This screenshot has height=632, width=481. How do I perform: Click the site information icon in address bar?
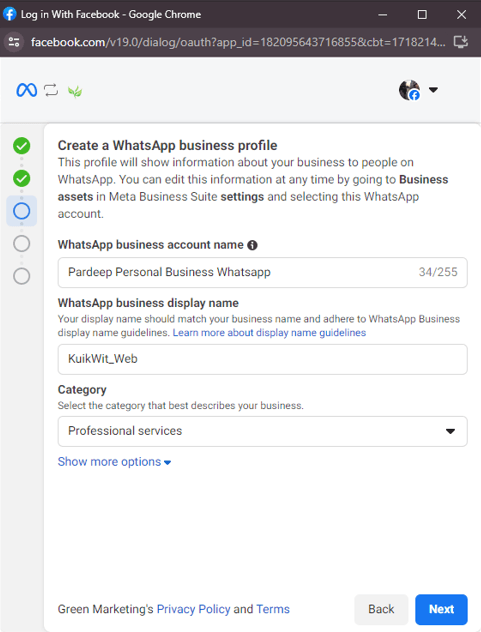pos(14,42)
